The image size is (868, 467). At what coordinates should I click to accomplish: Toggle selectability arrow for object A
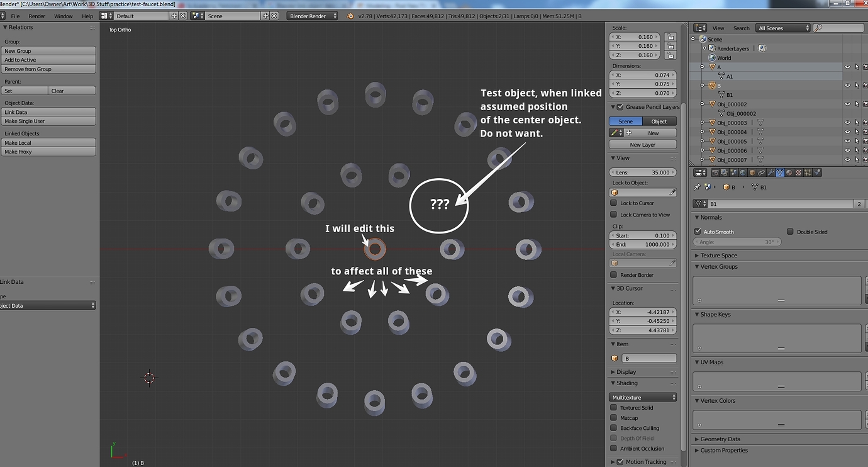tap(857, 67)
